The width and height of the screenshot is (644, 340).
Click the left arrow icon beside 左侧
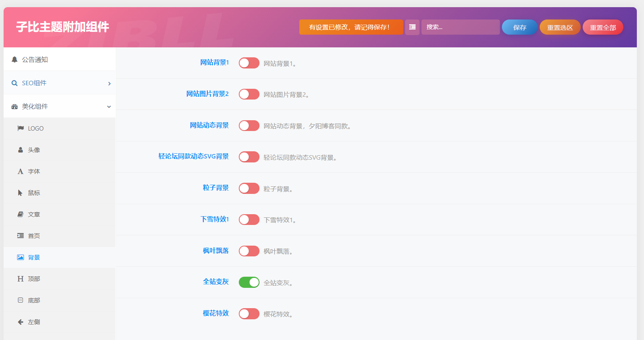(x=21, y=322)
